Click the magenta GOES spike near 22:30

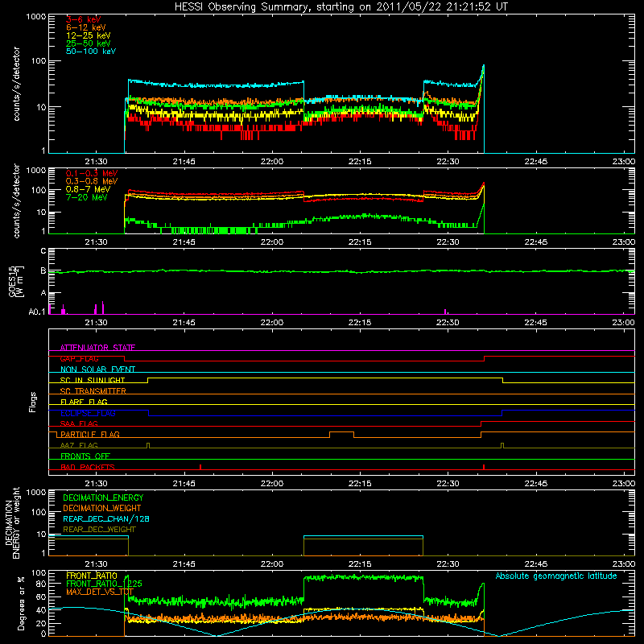[446, 312]
